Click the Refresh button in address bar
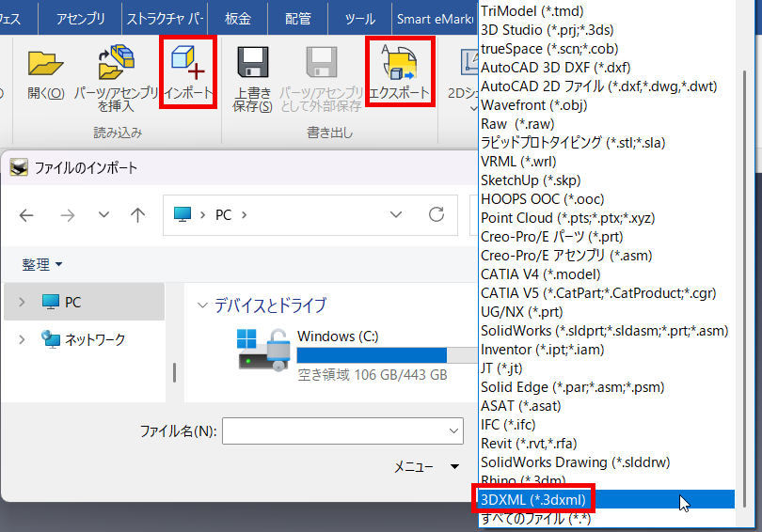This screenshot has width=762, height=532. pyautogui.click(x=437, y=214)
